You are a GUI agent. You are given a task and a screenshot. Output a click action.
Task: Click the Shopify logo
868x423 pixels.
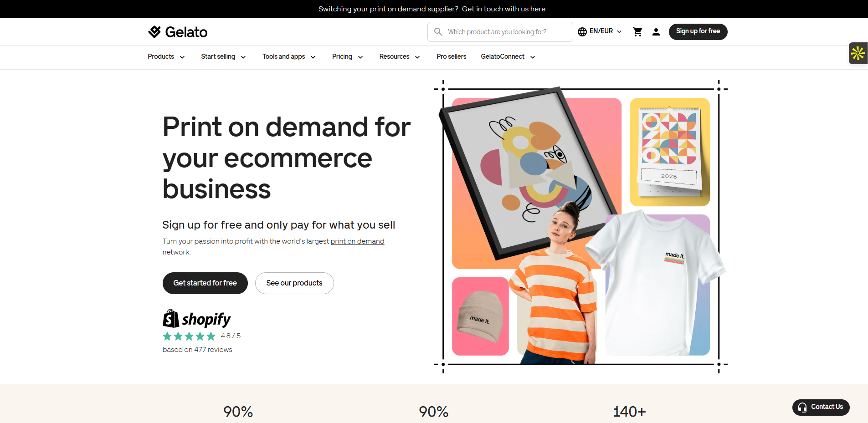tap(197, 319)
